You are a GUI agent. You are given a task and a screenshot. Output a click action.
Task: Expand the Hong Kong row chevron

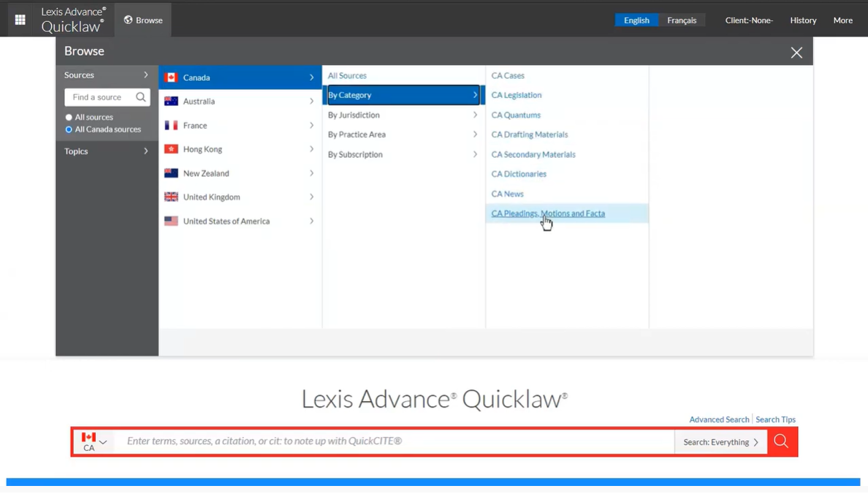pos(312,149)
